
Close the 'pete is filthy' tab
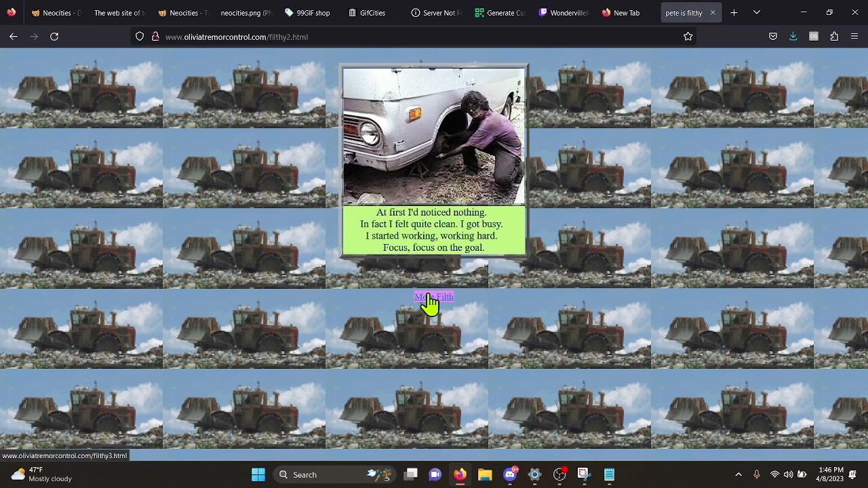point(712,12)
